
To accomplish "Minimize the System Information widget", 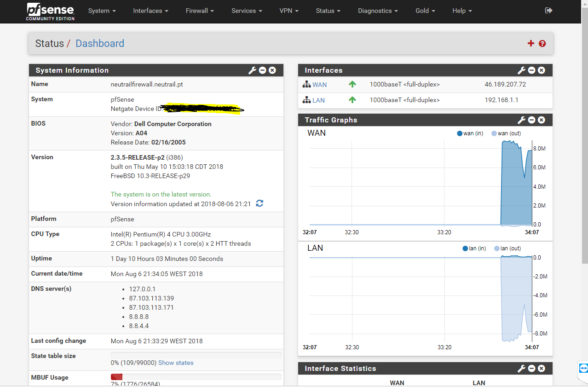I will pyautogui.click(x=262, y=70).
